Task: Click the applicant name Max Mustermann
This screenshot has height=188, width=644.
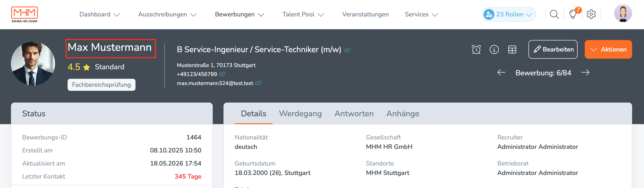Action: point(110,47)
